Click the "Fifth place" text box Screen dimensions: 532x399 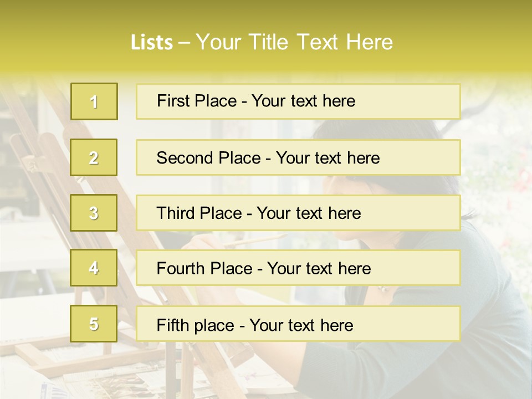(x=298, y=324)
